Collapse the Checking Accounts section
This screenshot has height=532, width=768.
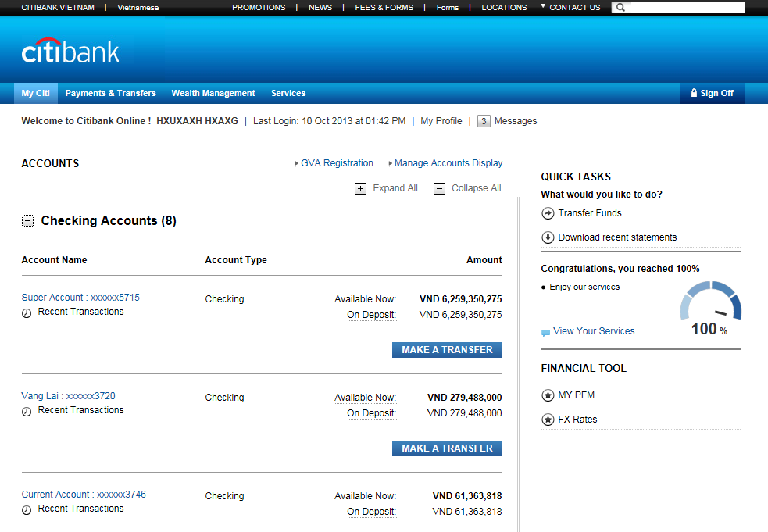28,221
